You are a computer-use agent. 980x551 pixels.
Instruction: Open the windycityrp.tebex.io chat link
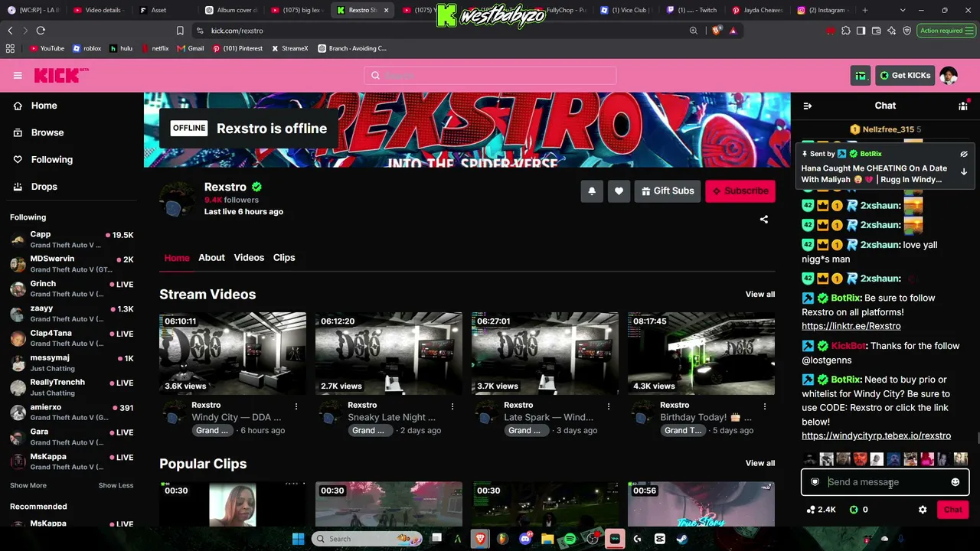click(x=876, y=436)
